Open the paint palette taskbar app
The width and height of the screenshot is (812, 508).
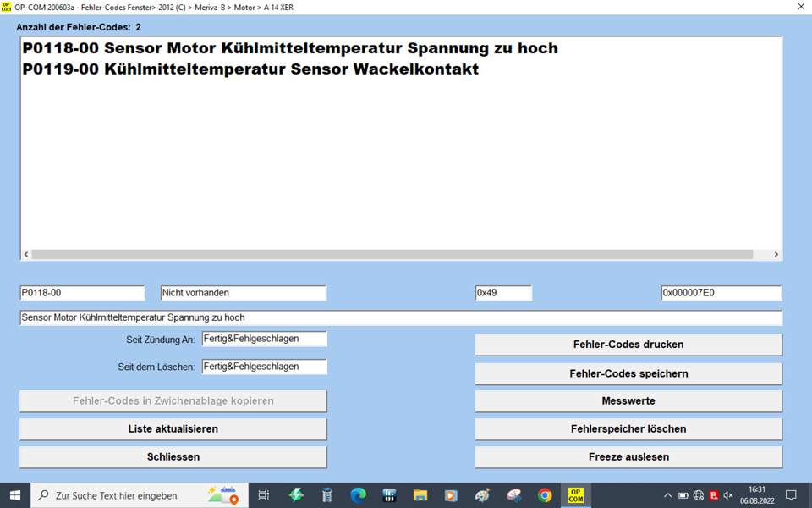coord(482,495)
